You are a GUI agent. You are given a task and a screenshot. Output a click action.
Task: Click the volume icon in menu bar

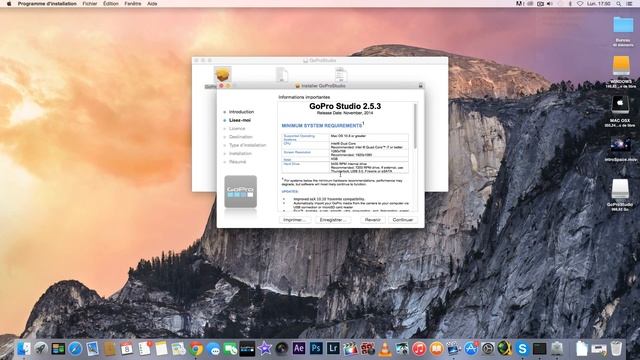(x=550, y=4)
